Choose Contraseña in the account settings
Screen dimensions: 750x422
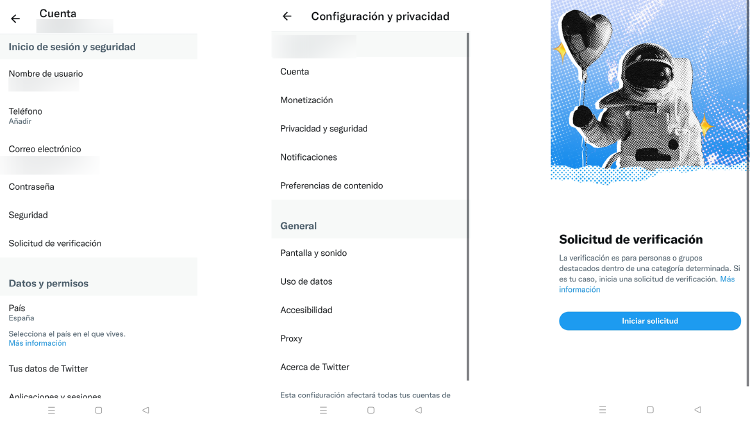click(x=32, y=187)
